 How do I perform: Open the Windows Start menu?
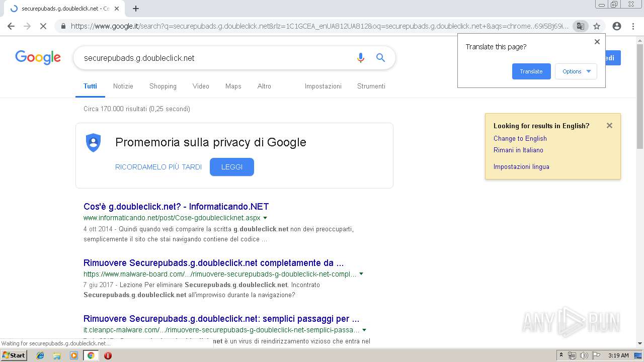pyautogui.click(x=14, y=355)
